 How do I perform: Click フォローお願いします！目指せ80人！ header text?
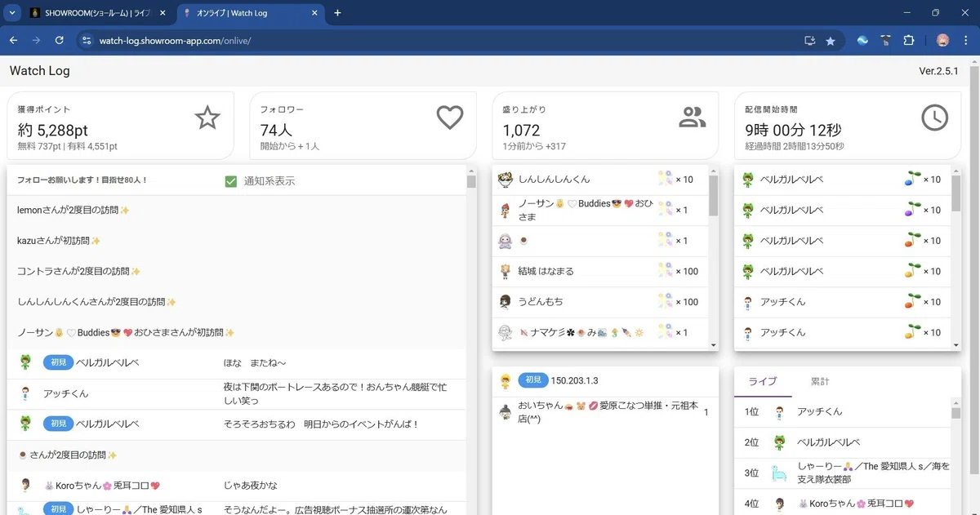(x=82, y=180)
